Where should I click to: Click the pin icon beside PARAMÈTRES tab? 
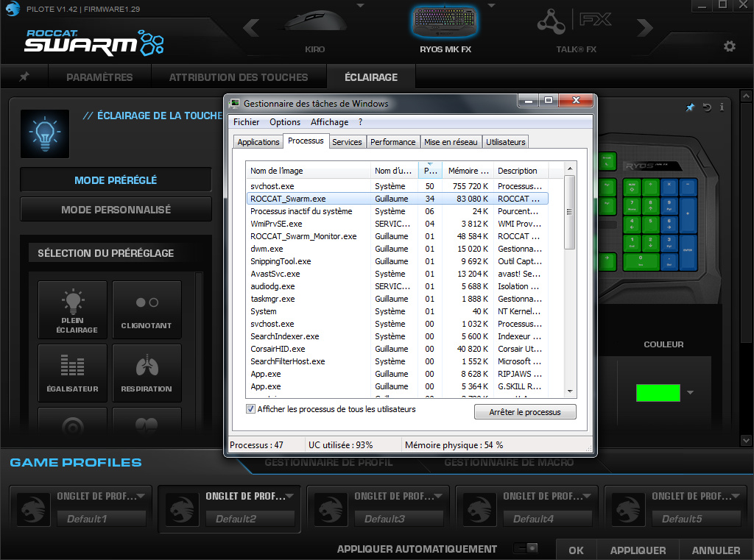click(x=24, y=77)
